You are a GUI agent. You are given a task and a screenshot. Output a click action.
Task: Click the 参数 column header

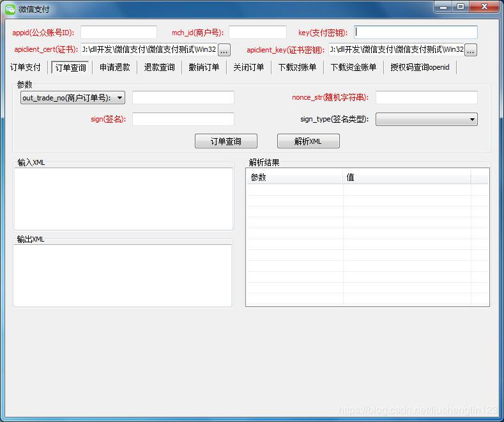294,177
